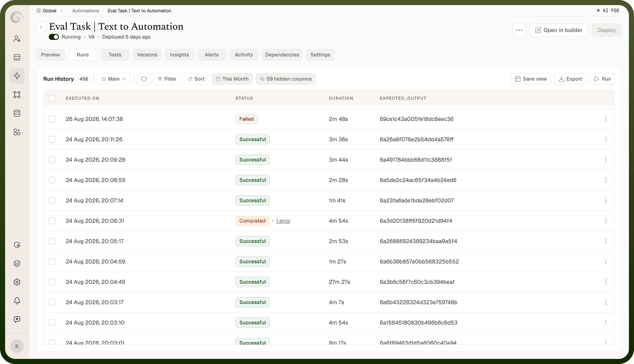The width and height of the screenshot is (634, 364).
Task: Open row menu for 26 Aug 14:07:38 run
Action: pyautogui.click(x=606, y=119)
